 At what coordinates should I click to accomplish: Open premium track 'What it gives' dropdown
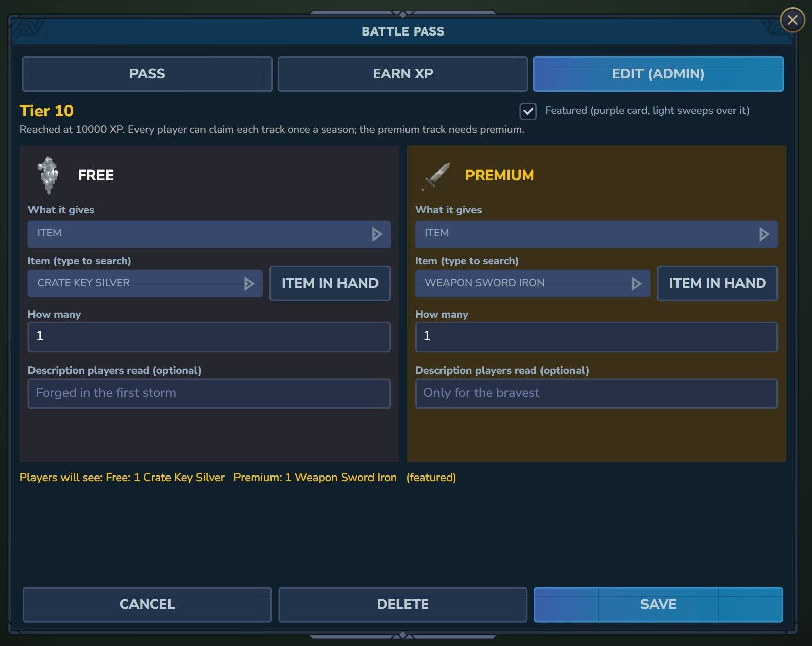(596, 234)
